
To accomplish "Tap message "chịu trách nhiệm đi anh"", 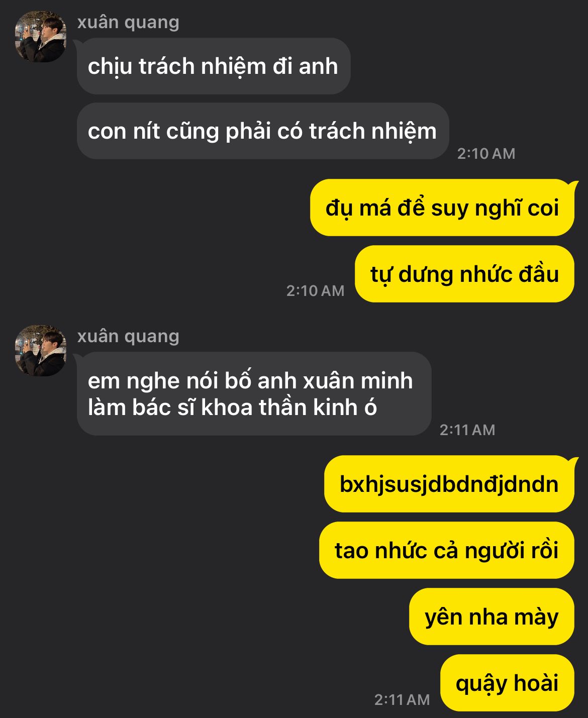I will [x=214, y=66].
